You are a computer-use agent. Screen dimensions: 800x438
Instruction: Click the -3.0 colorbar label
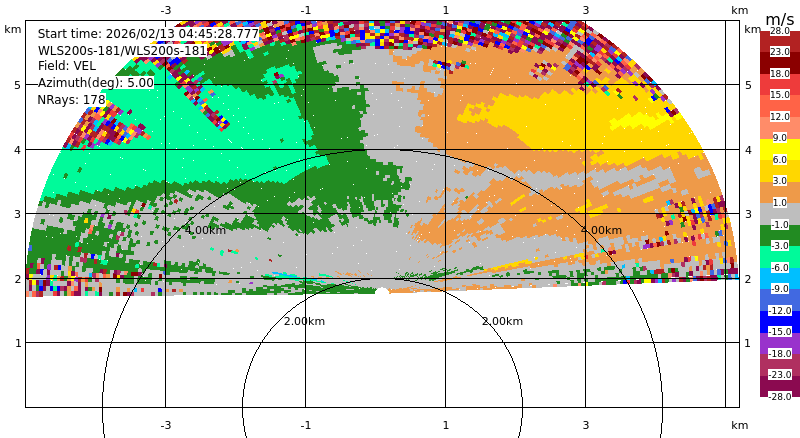(780, 246)
